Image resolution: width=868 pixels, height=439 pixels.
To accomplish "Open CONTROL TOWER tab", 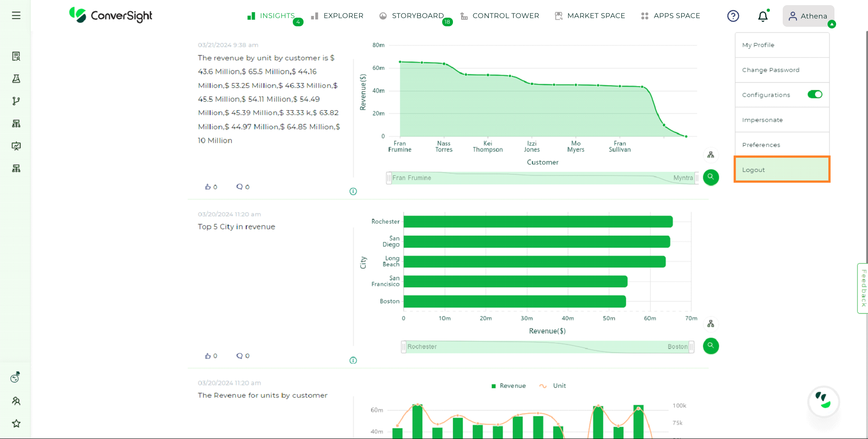I will click(500, 16).
